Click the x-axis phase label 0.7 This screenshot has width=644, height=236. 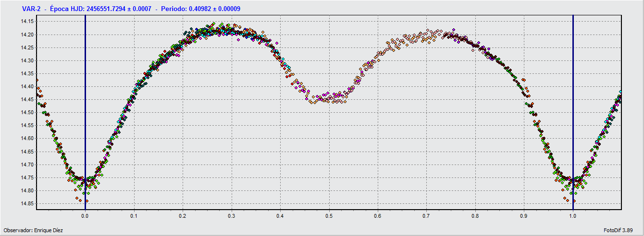[x=426, y=216]
